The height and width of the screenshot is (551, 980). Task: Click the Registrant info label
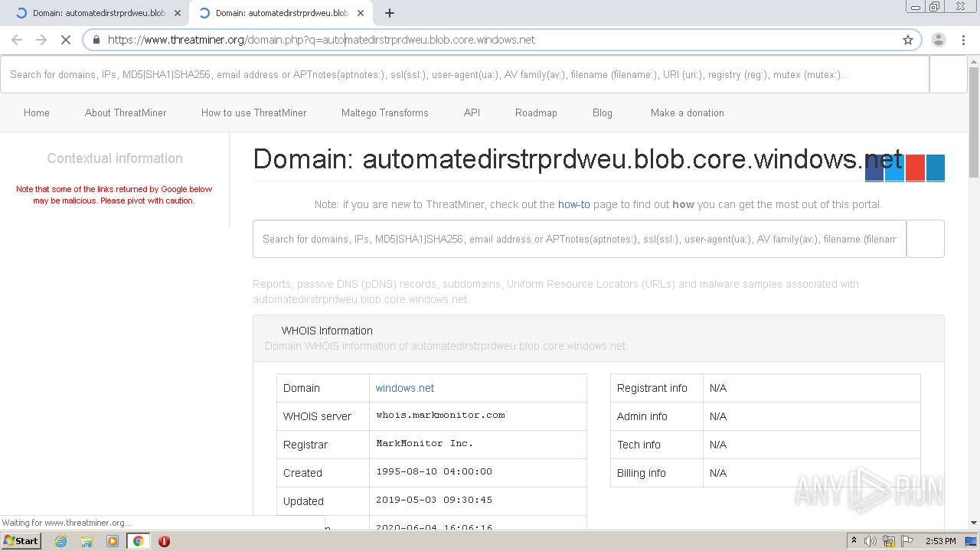click(652, 388)
